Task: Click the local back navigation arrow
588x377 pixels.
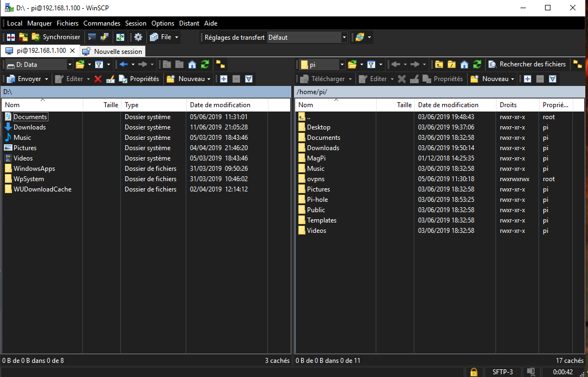Action: coord(124,64)
